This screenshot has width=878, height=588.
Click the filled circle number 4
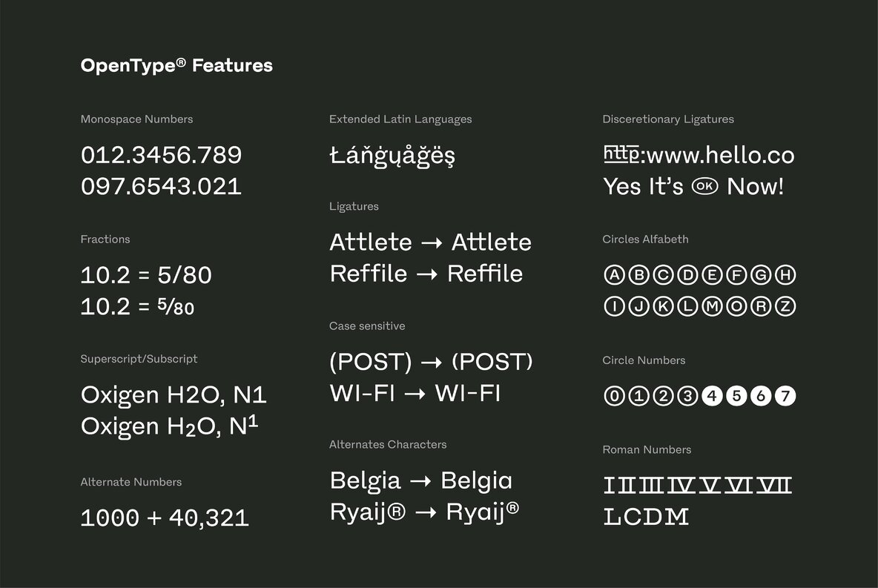tap(712, 397)
